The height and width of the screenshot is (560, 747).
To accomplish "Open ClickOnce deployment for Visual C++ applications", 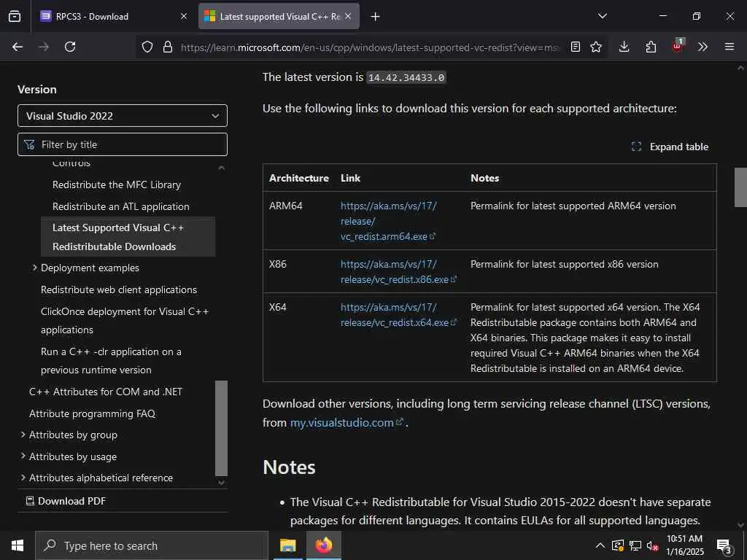I will pyautogui.click(x=125, y=321).
